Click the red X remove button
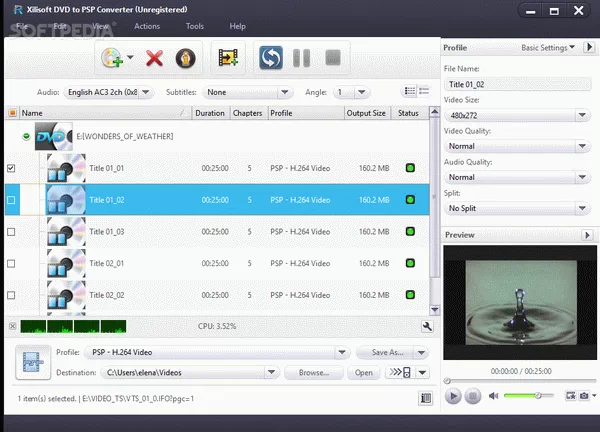The height and width of the screenshot is (432, 600). tap(154, 58)
